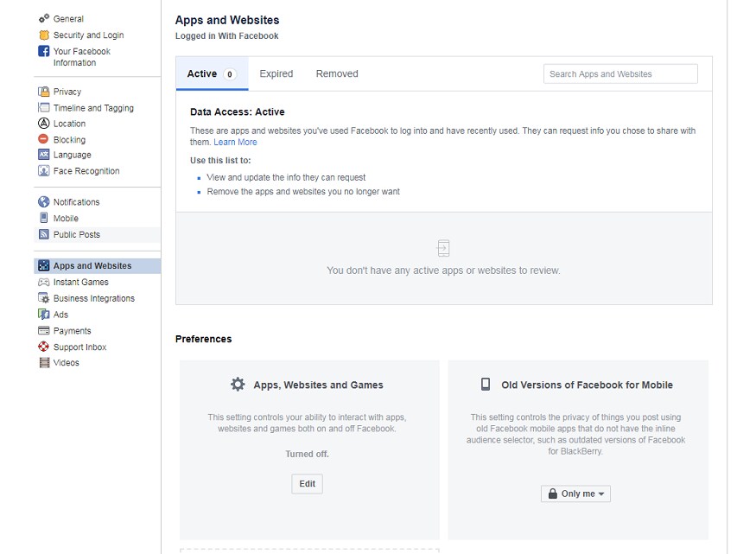Open Instant Games settings

pyautogui.click(x=81, y=282)
